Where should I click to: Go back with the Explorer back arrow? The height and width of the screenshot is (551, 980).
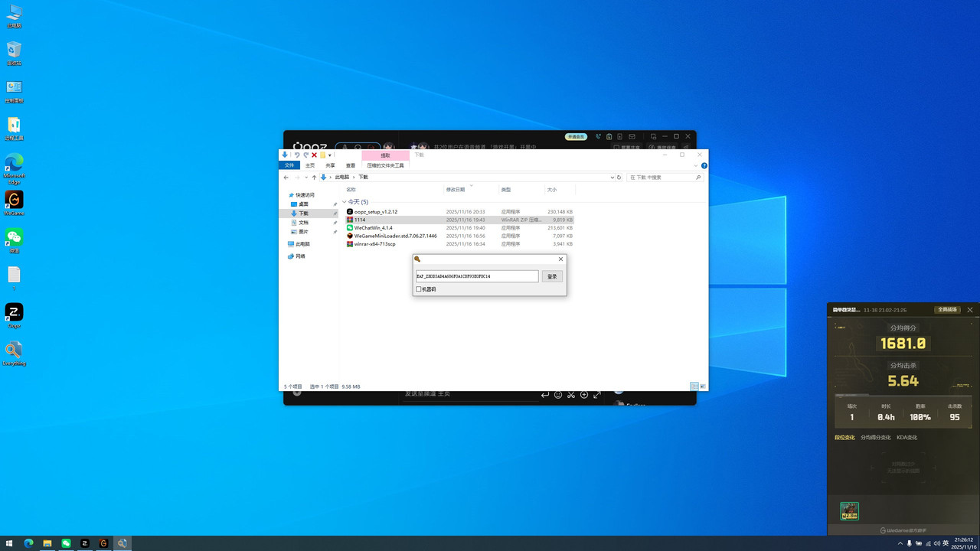tap(286, 177)
